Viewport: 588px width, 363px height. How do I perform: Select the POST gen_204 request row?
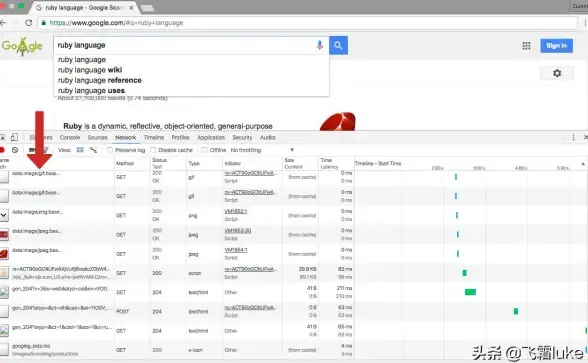[294, 311]
